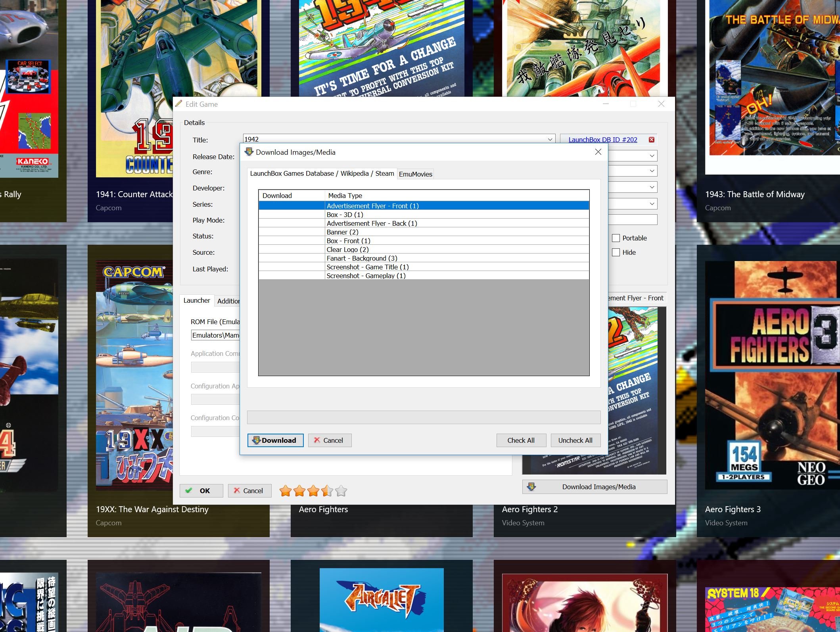
Task: Click the half-filled fourth star
Action: [327, 491]
